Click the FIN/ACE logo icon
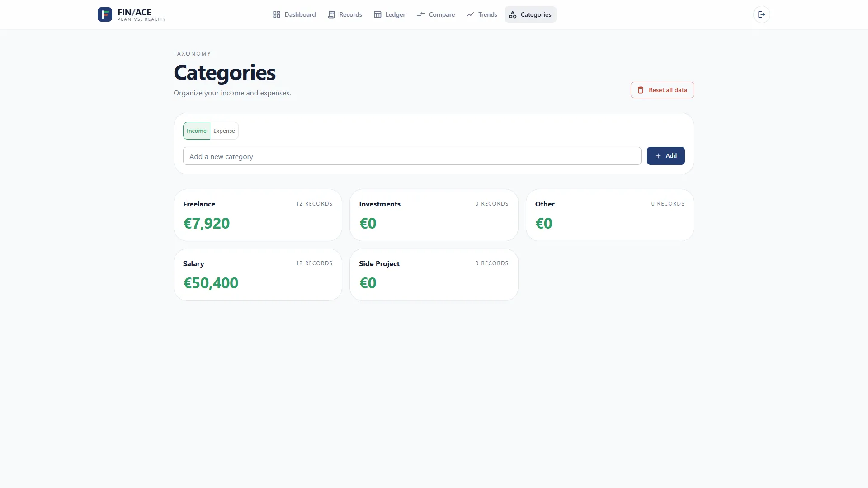The image size is (868, 488). [104, 14]
